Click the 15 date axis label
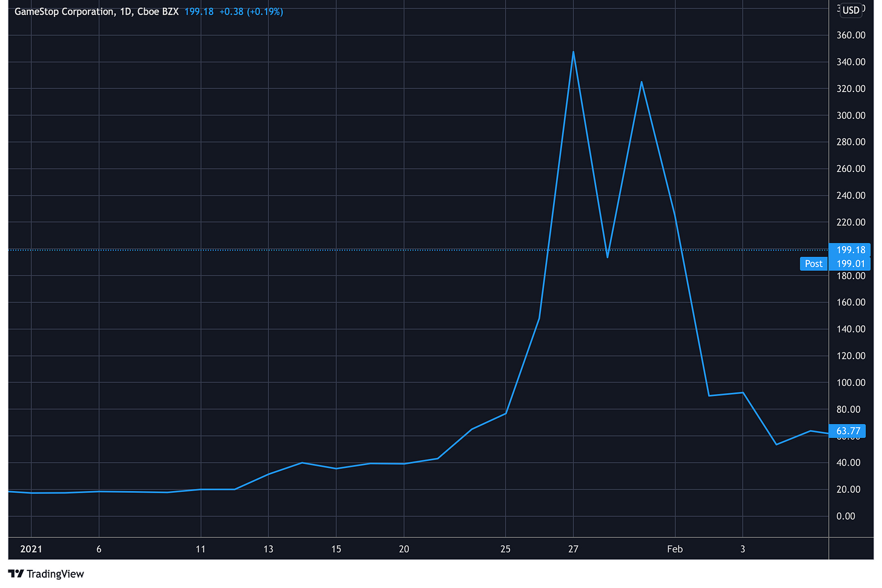This screenshot has height=588, width=882. (x=336, y=549)
